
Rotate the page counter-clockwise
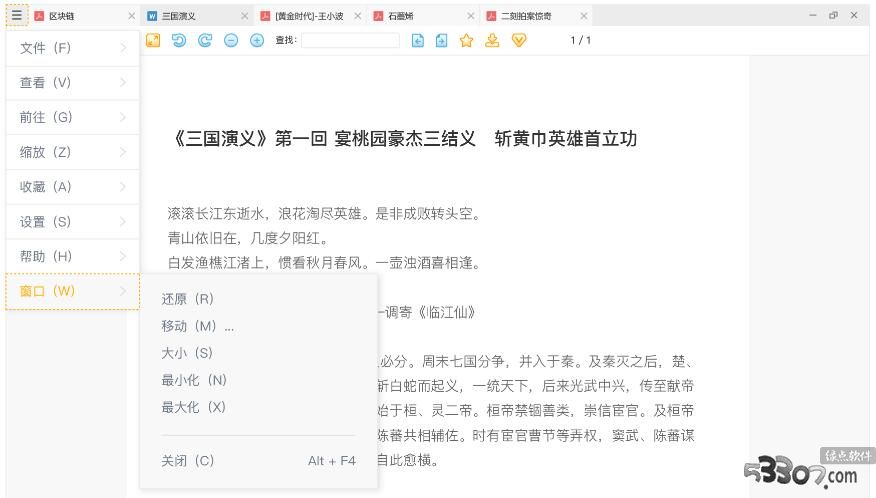[179, 40]
